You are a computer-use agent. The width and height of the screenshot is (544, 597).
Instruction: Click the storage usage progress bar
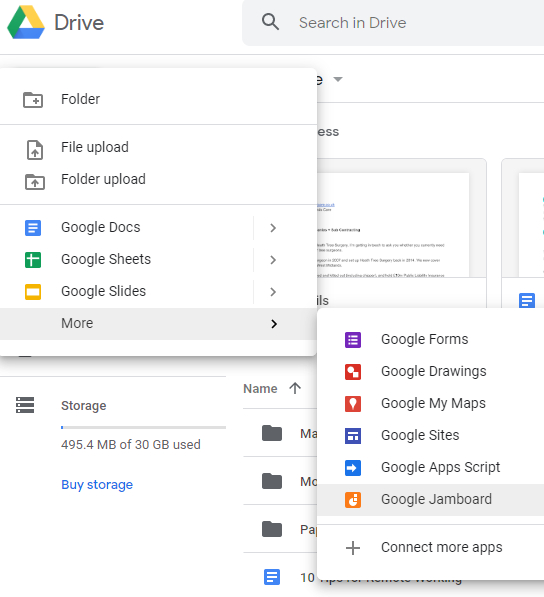144,427
